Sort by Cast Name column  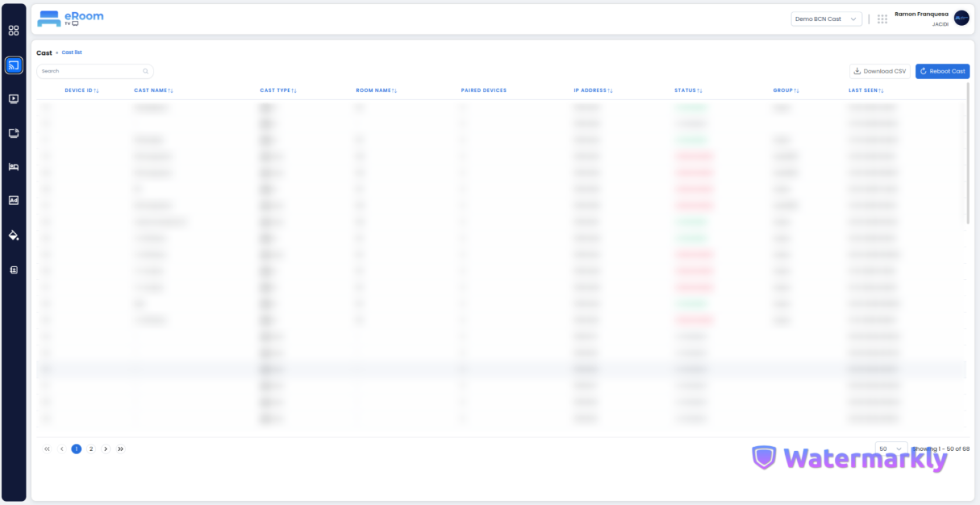153,90
